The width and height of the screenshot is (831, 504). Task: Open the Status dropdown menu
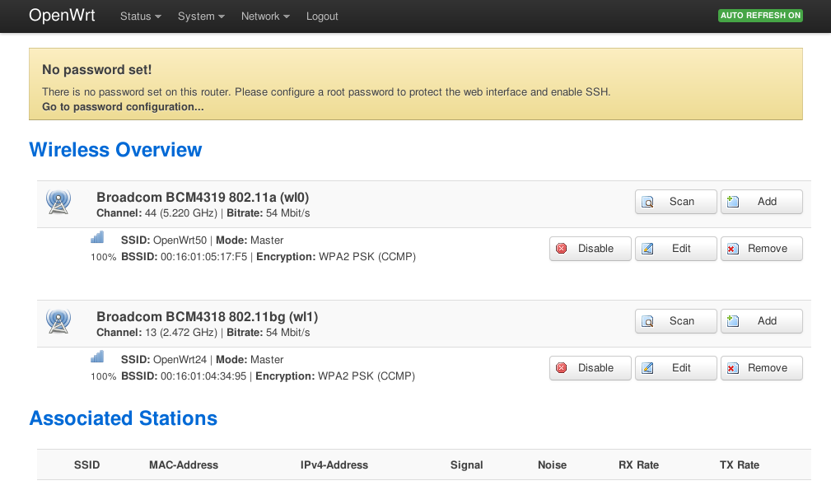point(141,16)
